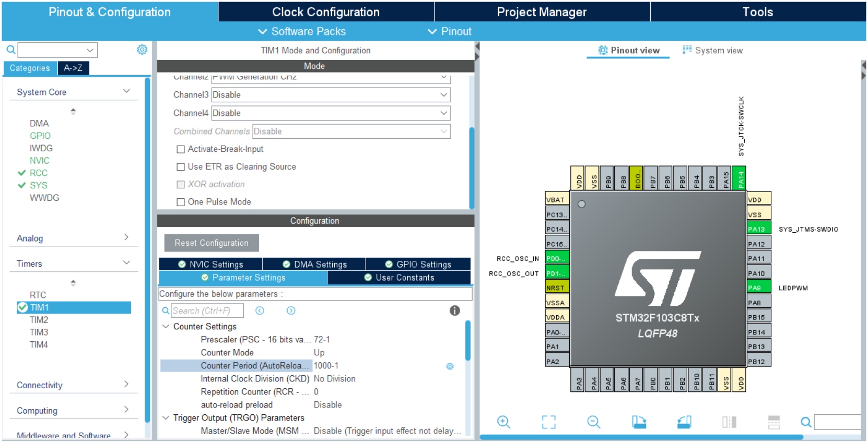Open the Channel4 dropdown
Image resolution: width=868 pixels, height=443 pixels.
pos(331,113)
